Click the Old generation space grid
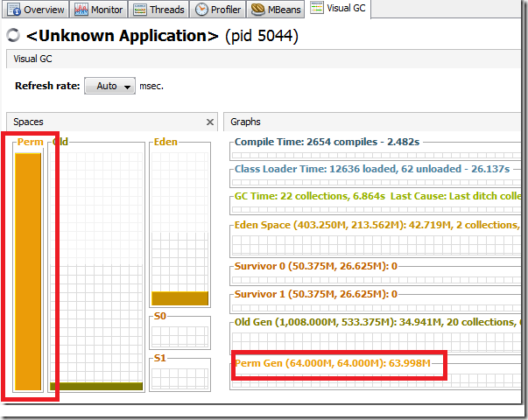Screen dimensions: 528x420 pyautogui.click(x=96, y=262)
